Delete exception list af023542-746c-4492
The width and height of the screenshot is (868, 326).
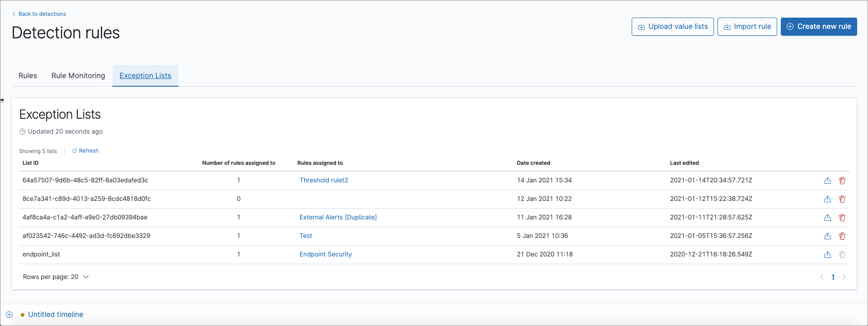(x=842, y=236)
